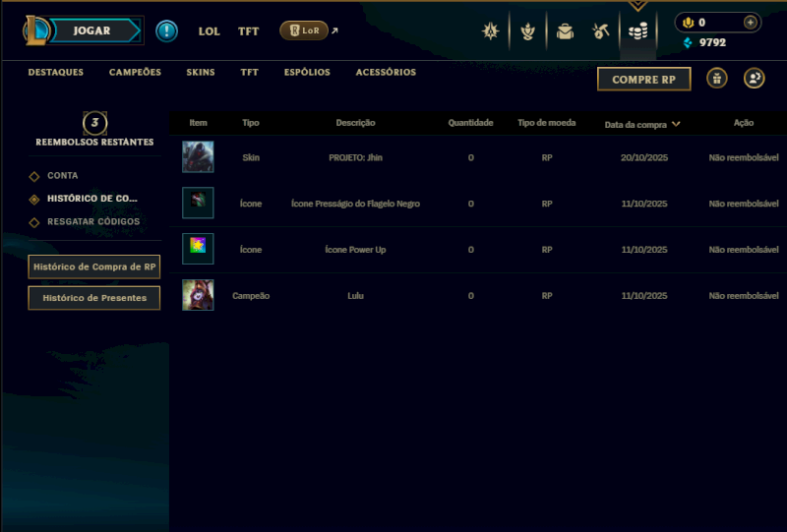
Task: Open the SKINS store tab
Action: 201,72
